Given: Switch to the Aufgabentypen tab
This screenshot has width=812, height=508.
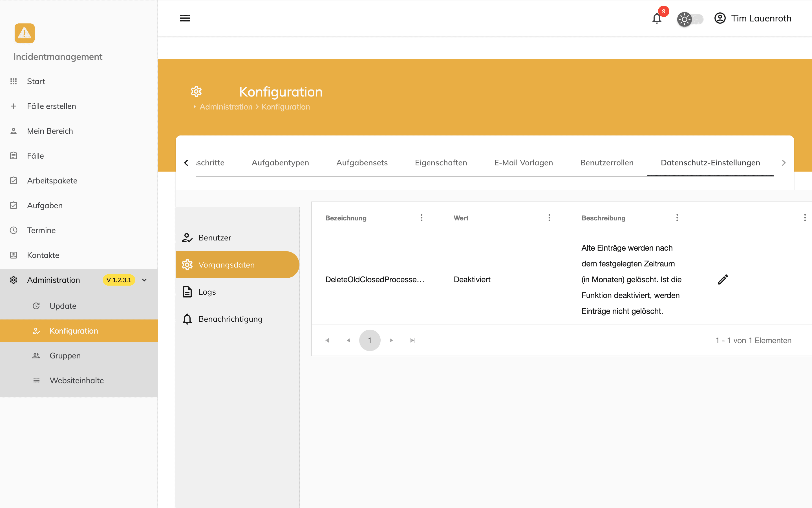Looking at the screenshot, I should click(x=280, y=163).
